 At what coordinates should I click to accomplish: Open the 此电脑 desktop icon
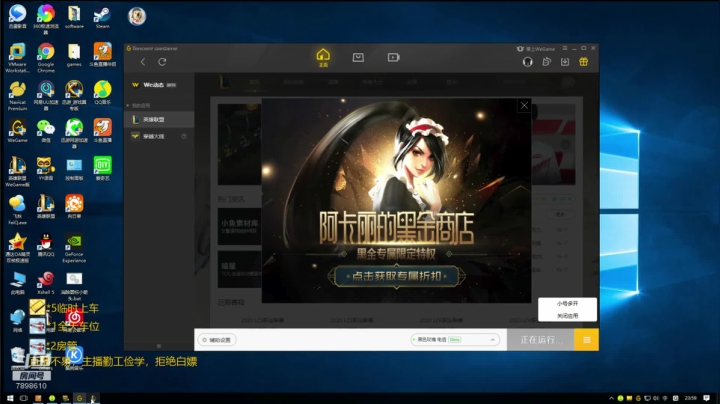coord(17,282)
